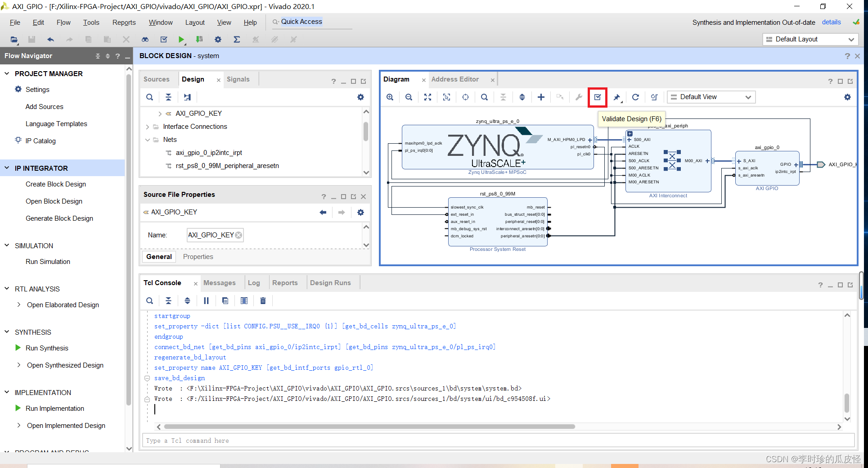Click the Save icon in main toolbar

pos(31,40)
